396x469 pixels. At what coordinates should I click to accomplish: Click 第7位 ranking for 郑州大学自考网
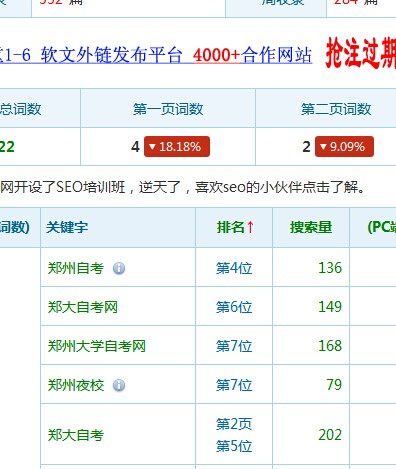click(x=234, y=346)
